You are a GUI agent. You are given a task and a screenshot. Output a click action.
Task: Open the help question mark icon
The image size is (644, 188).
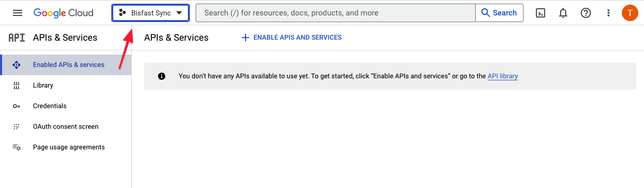pyautogui.click(x=586, y=13)
